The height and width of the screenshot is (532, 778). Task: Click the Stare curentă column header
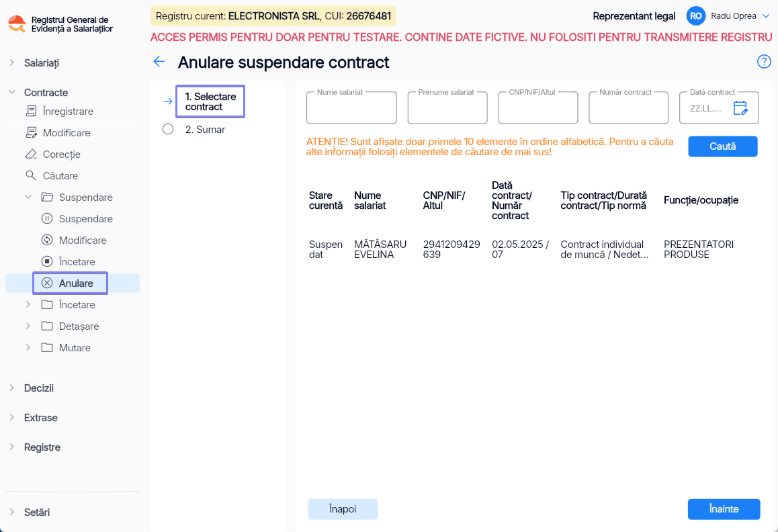click(325, 200)
